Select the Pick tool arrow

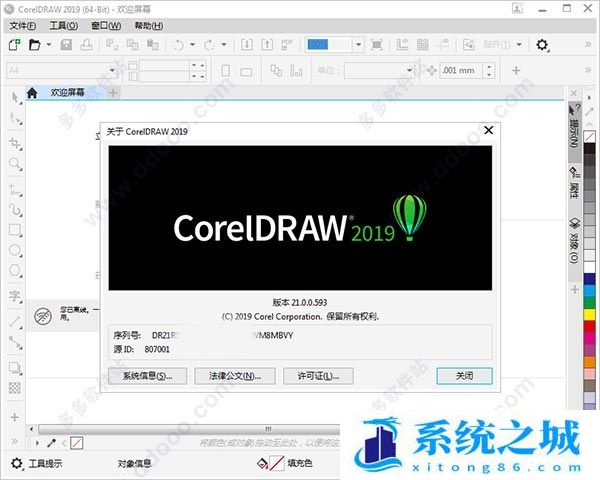15,98
